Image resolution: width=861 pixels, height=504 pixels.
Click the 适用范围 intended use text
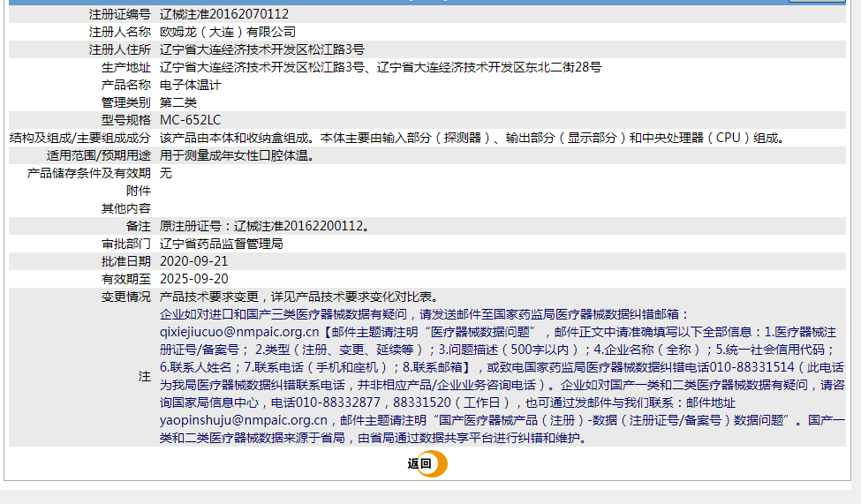pos(237,155)
